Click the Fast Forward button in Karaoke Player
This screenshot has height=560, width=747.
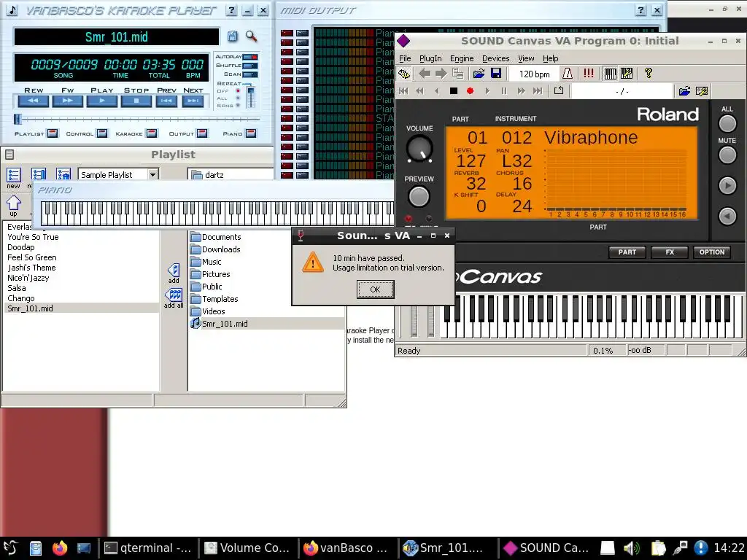68,101
